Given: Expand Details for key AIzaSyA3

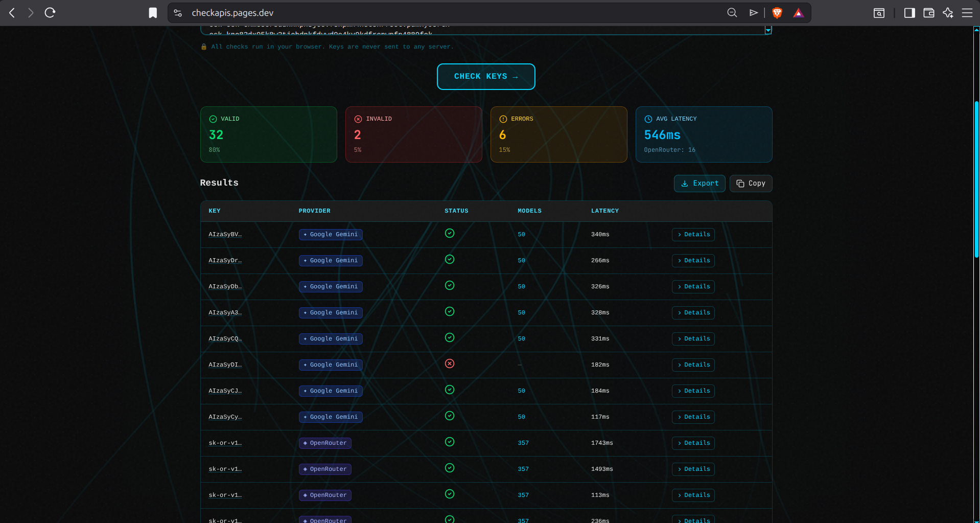Looking at the screenshot, I should (x=693, y=313).
